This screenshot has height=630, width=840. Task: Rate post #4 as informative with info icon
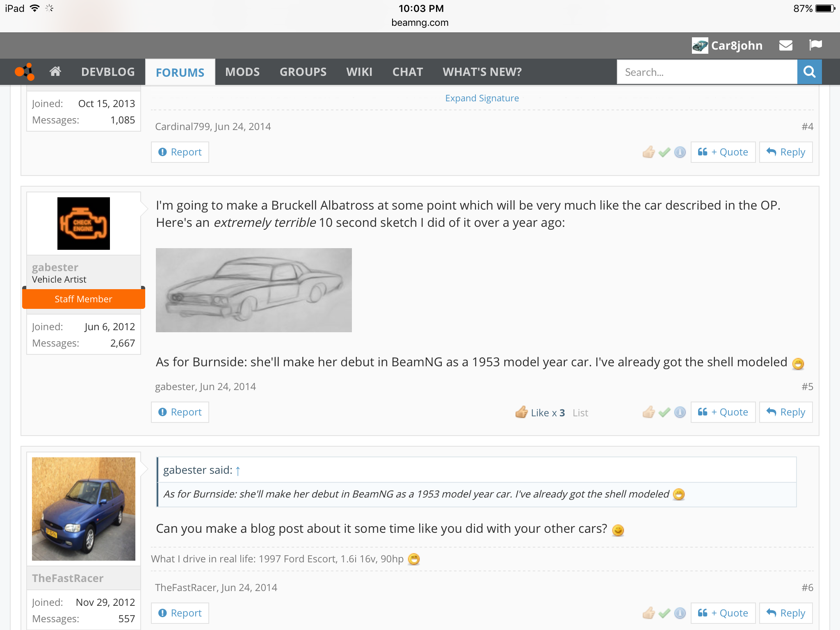(x=680, y=152)
